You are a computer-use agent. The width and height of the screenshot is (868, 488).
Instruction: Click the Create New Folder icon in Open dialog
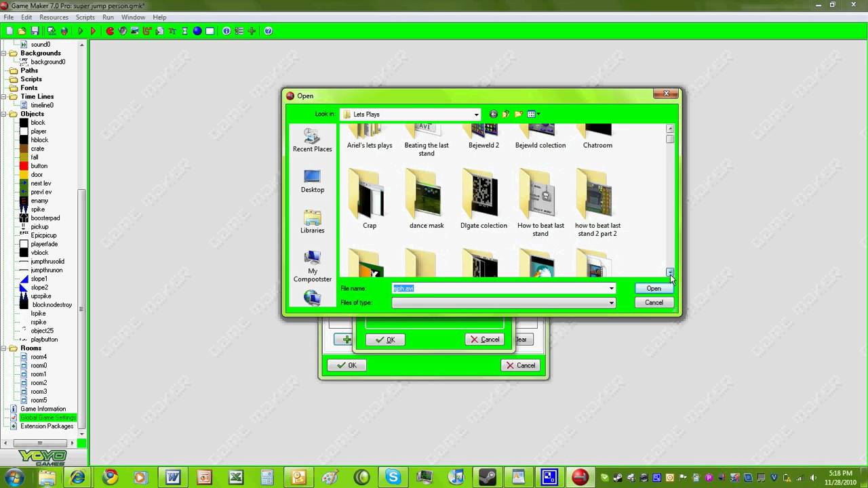coord(519,115)
